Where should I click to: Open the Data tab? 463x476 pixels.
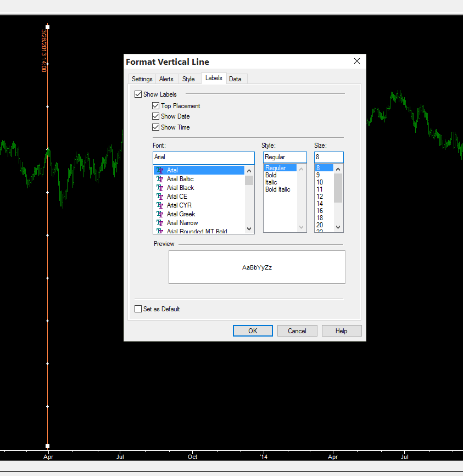pyautogui.click(x=235, y=79)
